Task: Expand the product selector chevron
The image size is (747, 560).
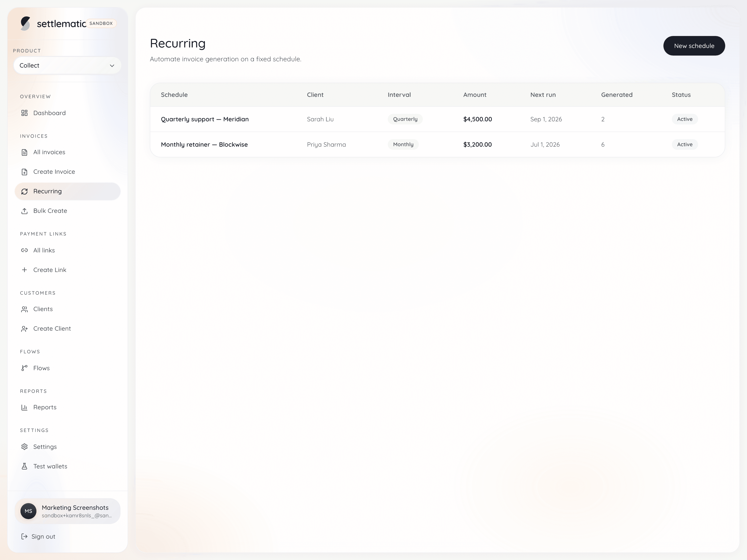Action: [x=112, y=66]
